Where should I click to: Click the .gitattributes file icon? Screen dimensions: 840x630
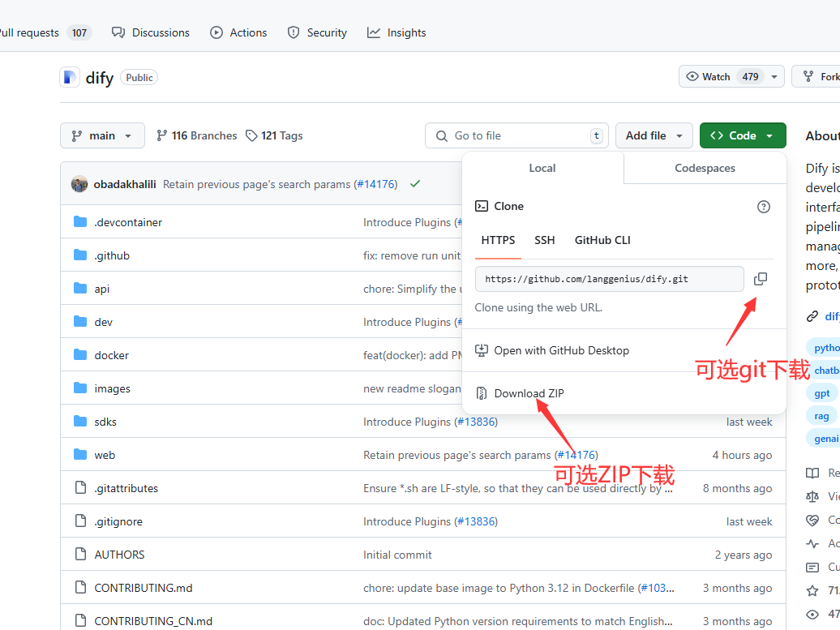[x=80, y=487]
